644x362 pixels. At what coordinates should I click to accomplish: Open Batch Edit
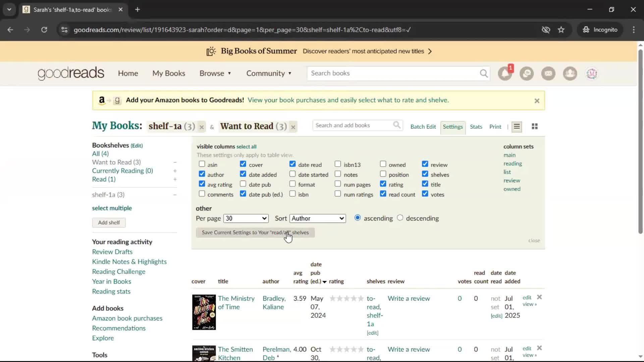423,127
